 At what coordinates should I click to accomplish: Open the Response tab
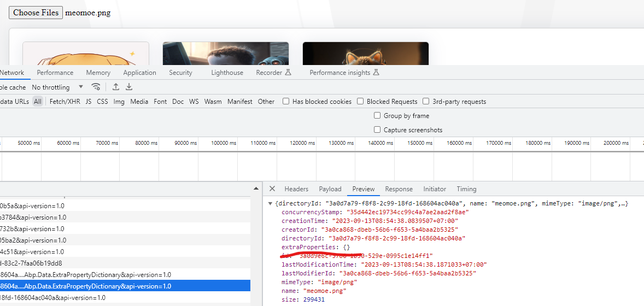point(399,189)
